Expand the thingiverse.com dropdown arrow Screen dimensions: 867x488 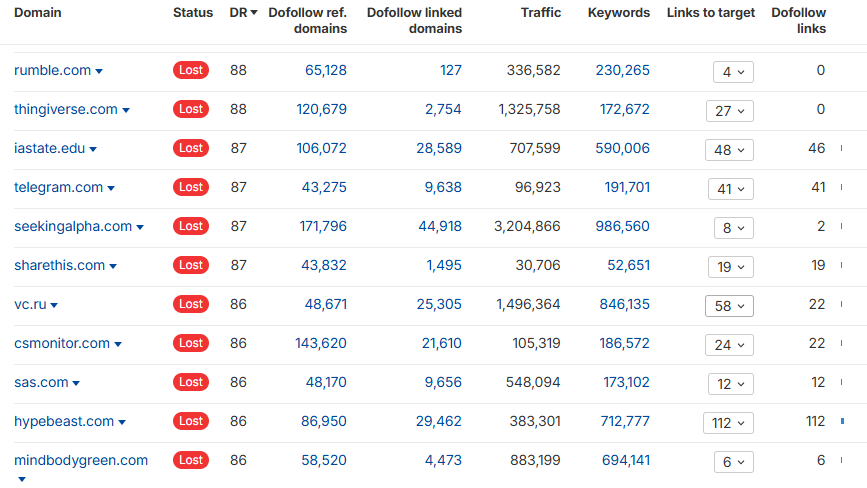(x=126, y=111)
